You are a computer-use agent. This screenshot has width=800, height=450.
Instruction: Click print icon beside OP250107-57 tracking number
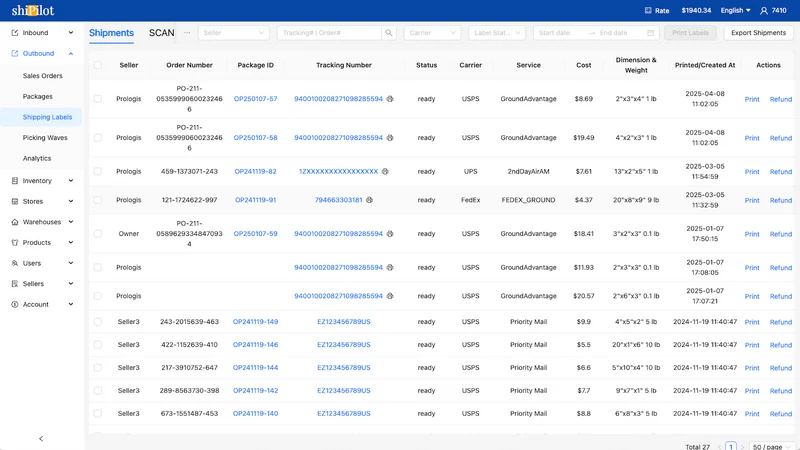click(390, 99)
